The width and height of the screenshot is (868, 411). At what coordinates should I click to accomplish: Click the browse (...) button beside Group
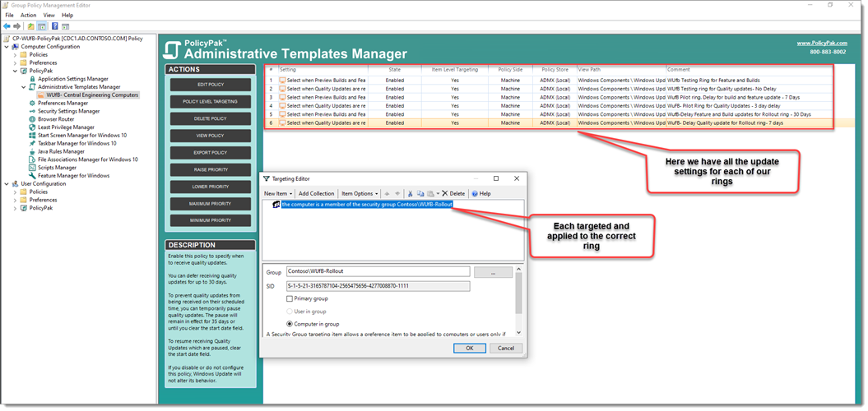[x=493, y=272]
